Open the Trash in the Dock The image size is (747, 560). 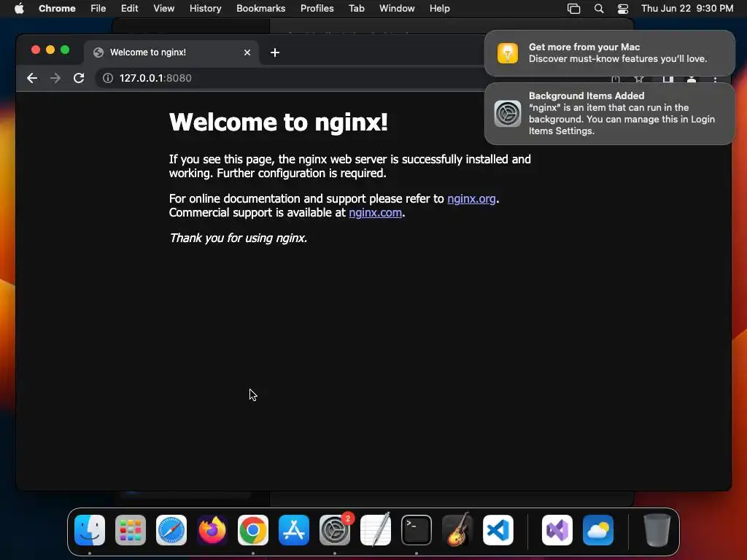pos(657,530)
